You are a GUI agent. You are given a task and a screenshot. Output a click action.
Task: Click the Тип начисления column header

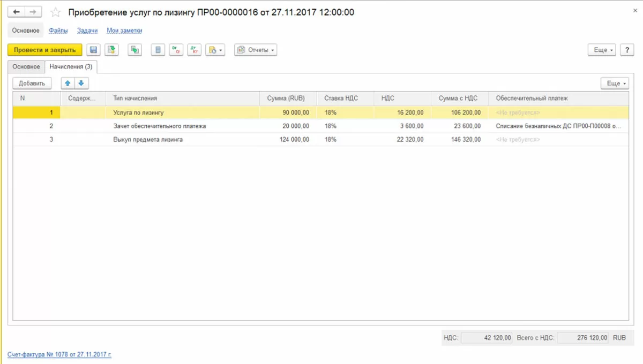[x=183, y=98]
